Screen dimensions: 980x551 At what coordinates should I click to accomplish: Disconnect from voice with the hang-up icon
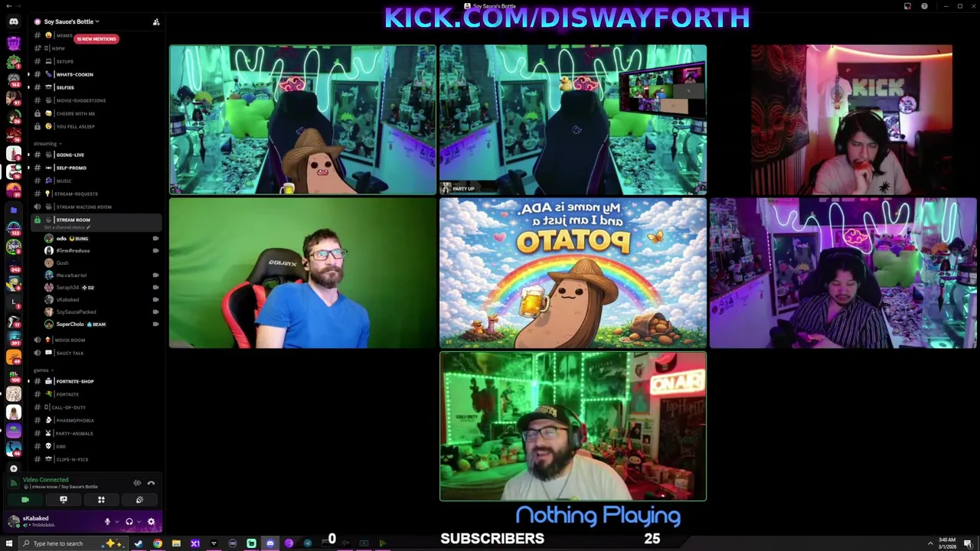click(x=151, y=483)
